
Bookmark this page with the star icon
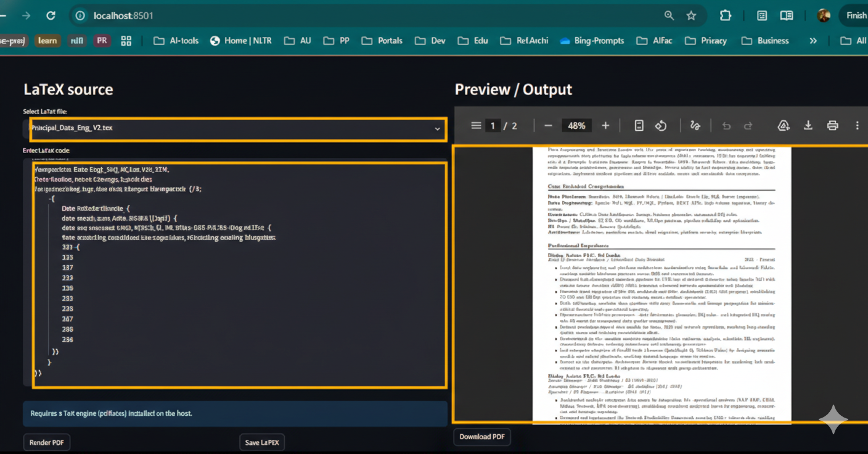tap(691, 15)
